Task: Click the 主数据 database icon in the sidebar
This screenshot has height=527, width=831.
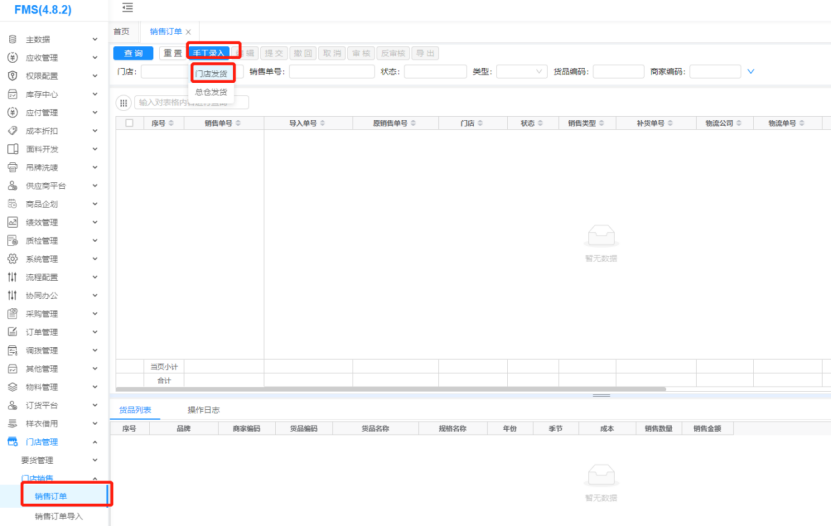Action: coord(13,39)
